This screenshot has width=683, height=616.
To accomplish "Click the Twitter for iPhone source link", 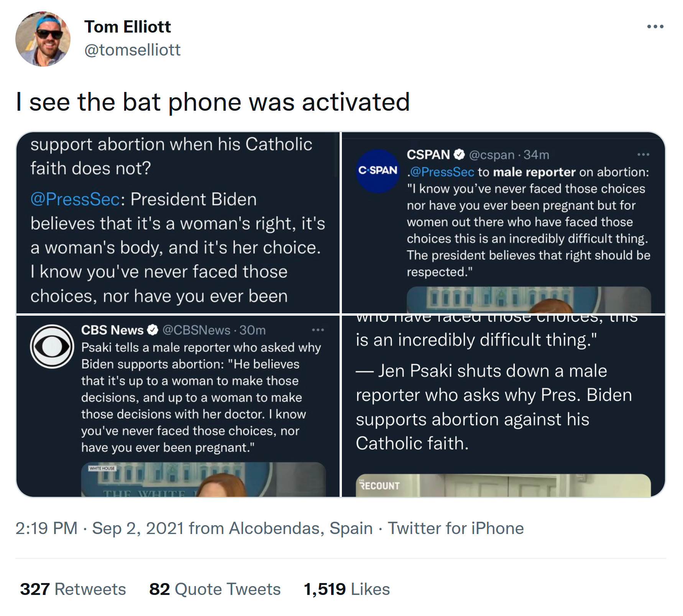I will coord(455,528).
